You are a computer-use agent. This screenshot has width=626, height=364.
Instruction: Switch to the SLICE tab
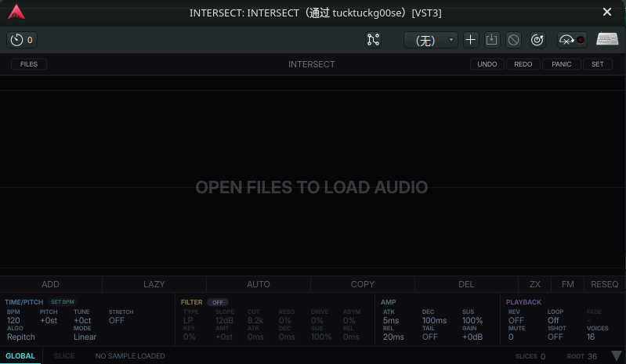tap(64, 355)
